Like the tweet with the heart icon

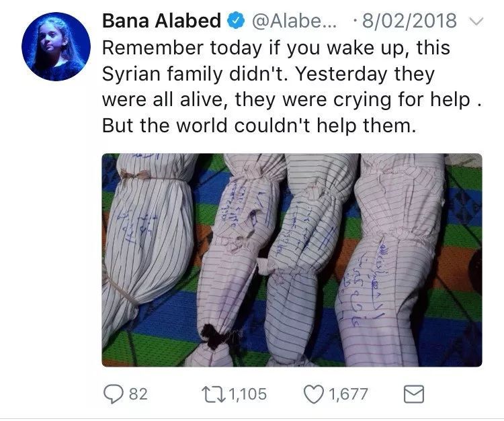coord(314,394)
